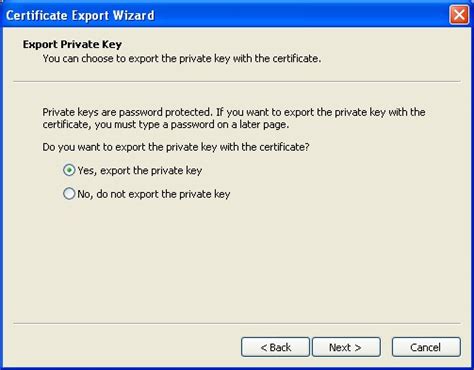Screen dimensions: 474x370
Task: Click the 'No, do not export' label text
Action: 154,194
